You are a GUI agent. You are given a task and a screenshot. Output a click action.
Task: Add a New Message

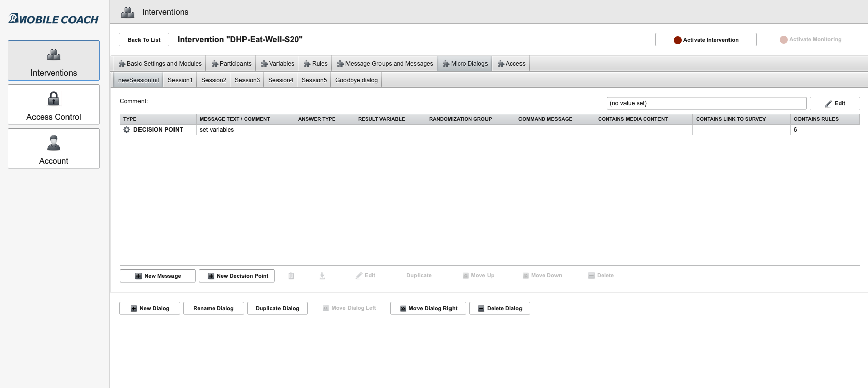[x=158, y=276]
